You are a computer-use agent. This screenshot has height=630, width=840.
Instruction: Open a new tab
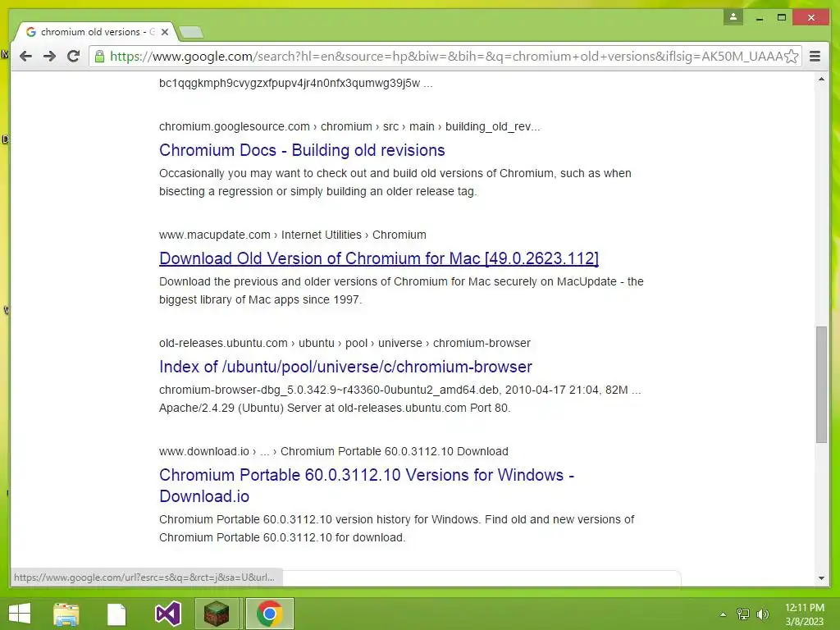[191, 32]
